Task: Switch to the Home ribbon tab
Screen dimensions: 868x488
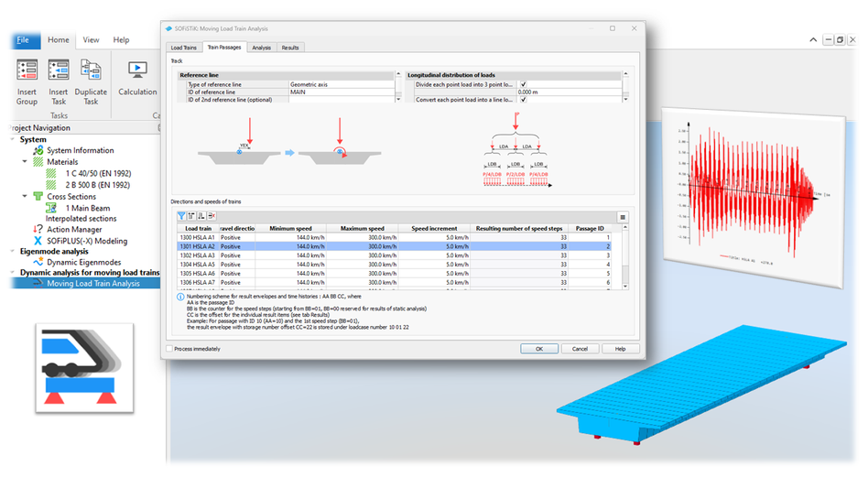Action: 58,40
